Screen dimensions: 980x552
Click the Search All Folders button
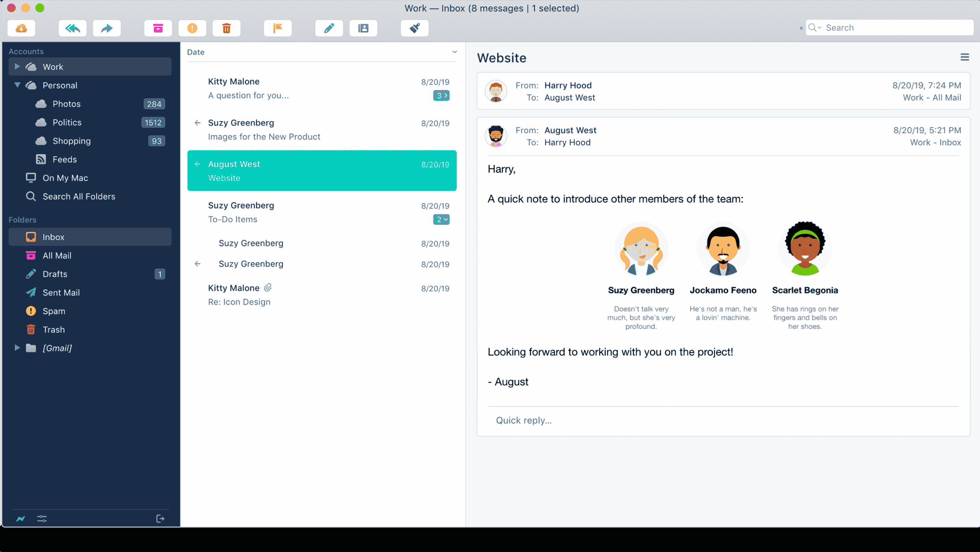pos(79,196)
